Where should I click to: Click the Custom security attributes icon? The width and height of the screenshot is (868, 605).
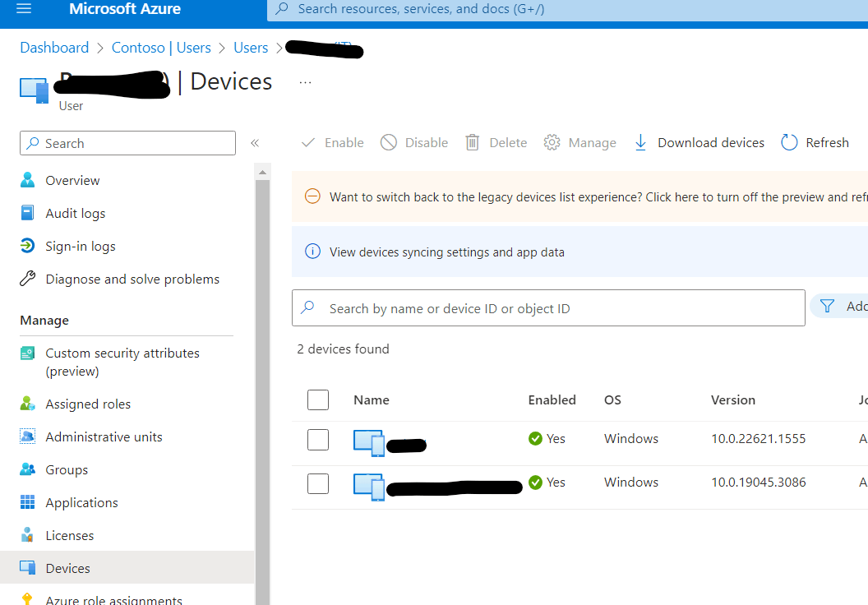[x=27, y=353]
